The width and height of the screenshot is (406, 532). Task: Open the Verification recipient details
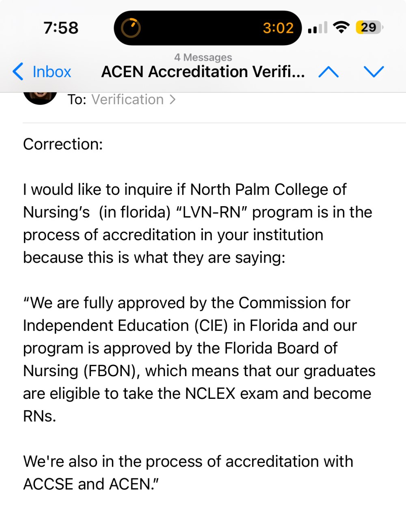(127, 99)
